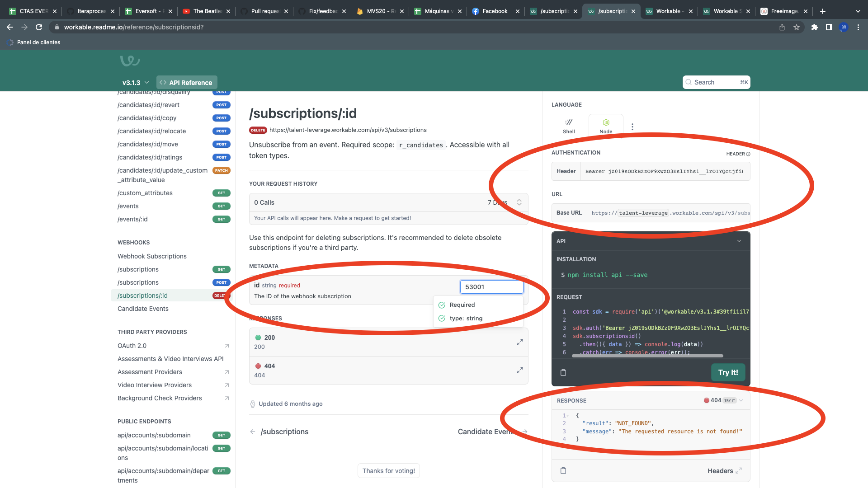This screenshot has width=868, height=488.
Task: Open Assessments & Video Interviews API link
Action: 170,359
